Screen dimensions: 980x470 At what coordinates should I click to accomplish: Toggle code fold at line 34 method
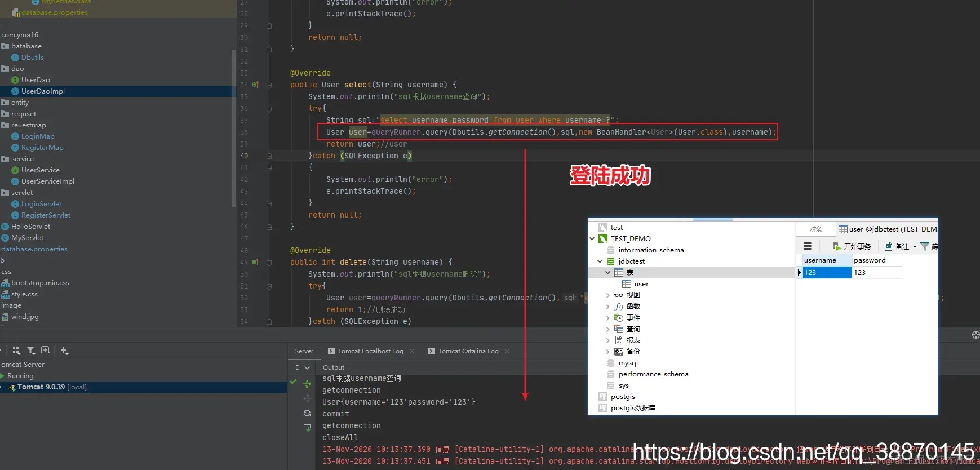[269, 85]
